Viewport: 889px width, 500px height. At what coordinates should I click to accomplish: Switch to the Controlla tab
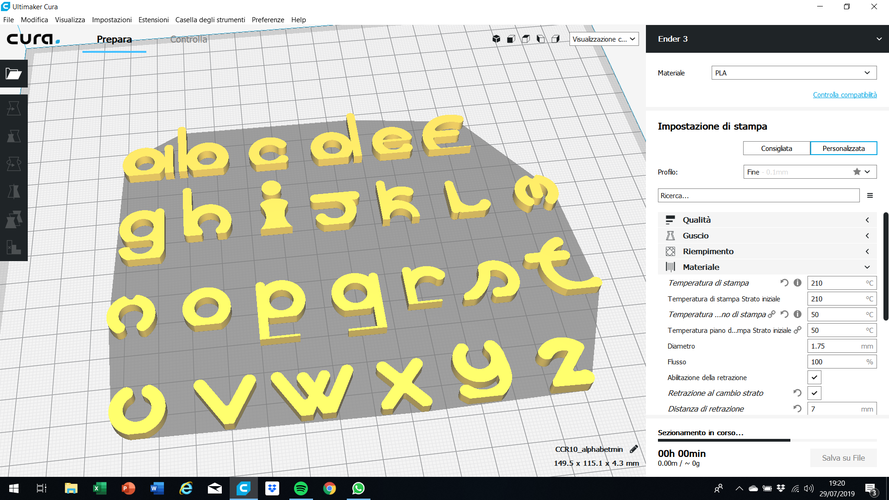[x=189, y=39]
